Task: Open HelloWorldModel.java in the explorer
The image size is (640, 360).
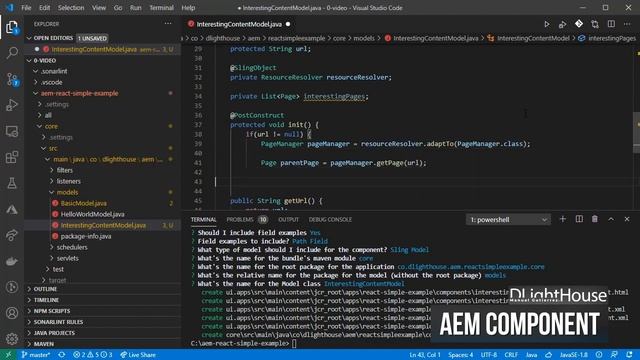Action: tap(93, 214)
